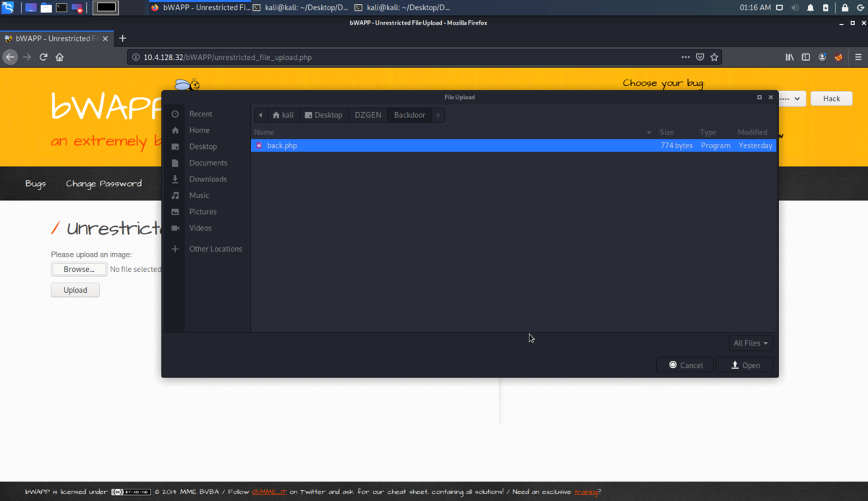Click the 01:16 AM clock

click(755, 8)
